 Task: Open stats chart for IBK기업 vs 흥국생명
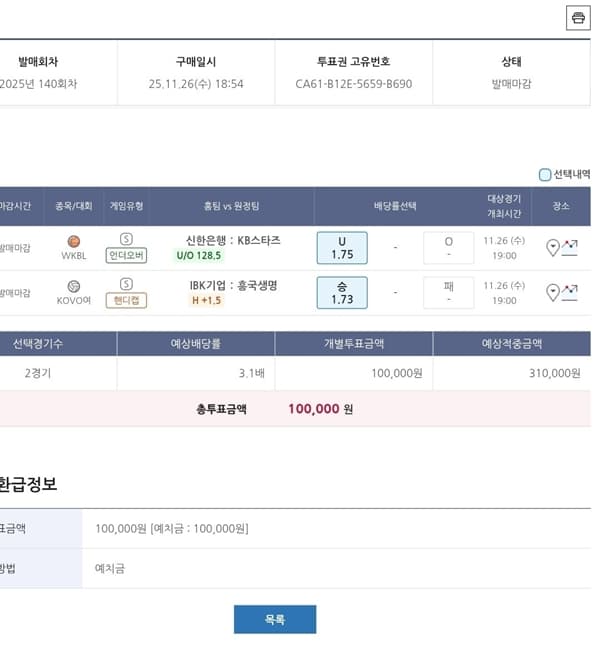(x=570, y=293)
